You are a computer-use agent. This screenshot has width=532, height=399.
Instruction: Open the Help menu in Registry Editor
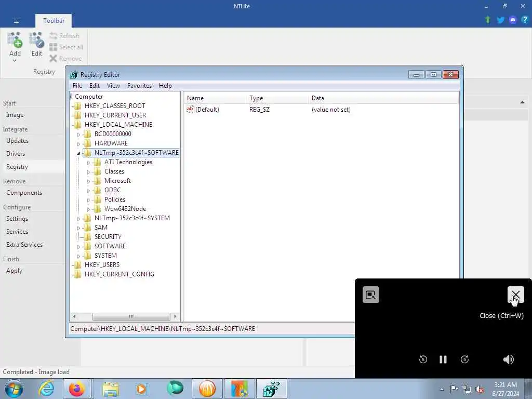click(x=165, y=86)
